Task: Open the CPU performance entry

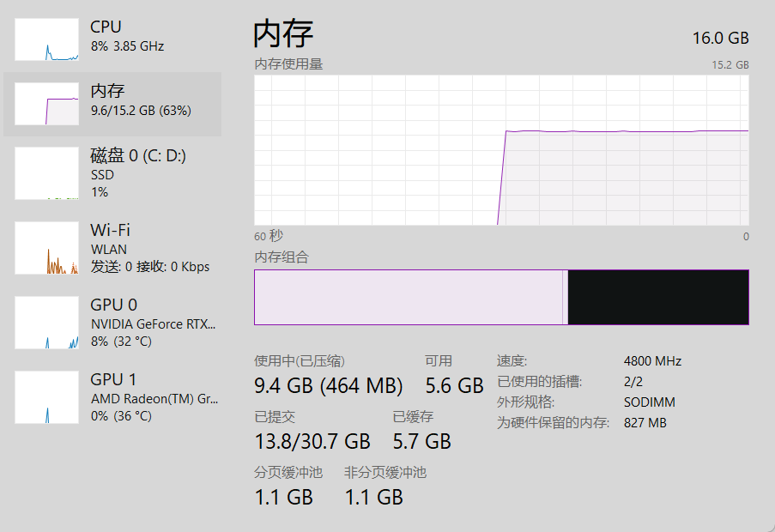Action: (127, 36)
